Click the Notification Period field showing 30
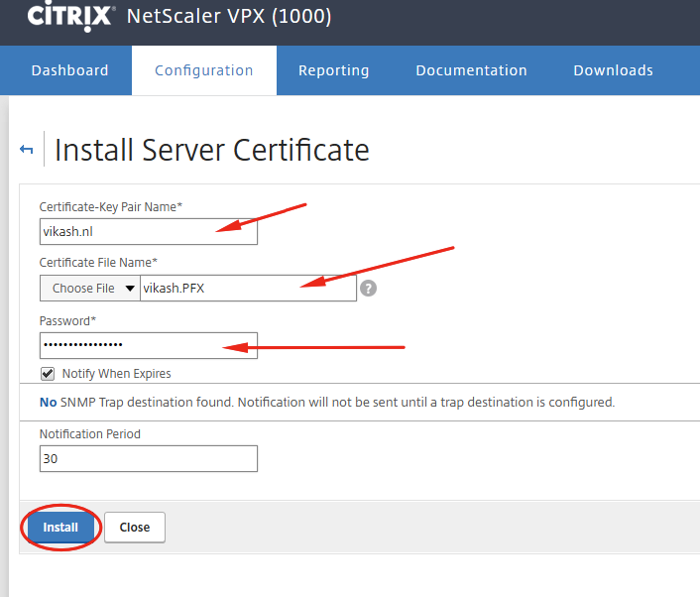 pos(149,458)
